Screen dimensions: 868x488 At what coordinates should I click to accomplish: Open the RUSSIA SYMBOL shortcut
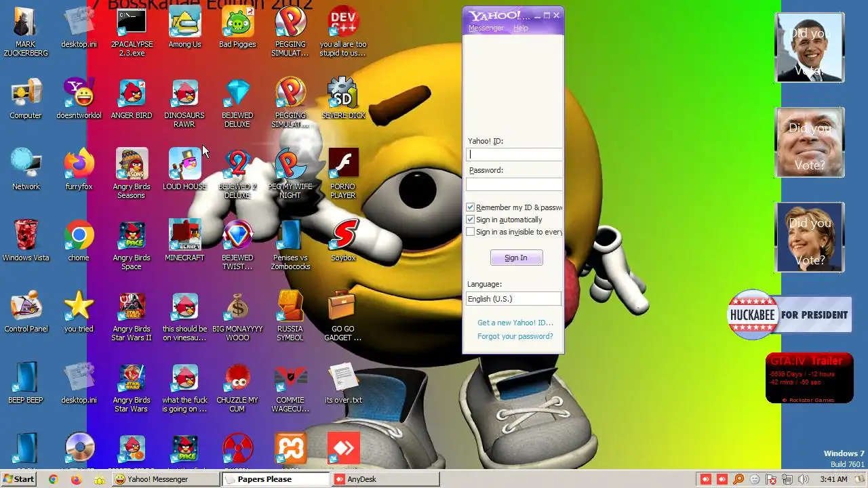(x=290, y=317)
